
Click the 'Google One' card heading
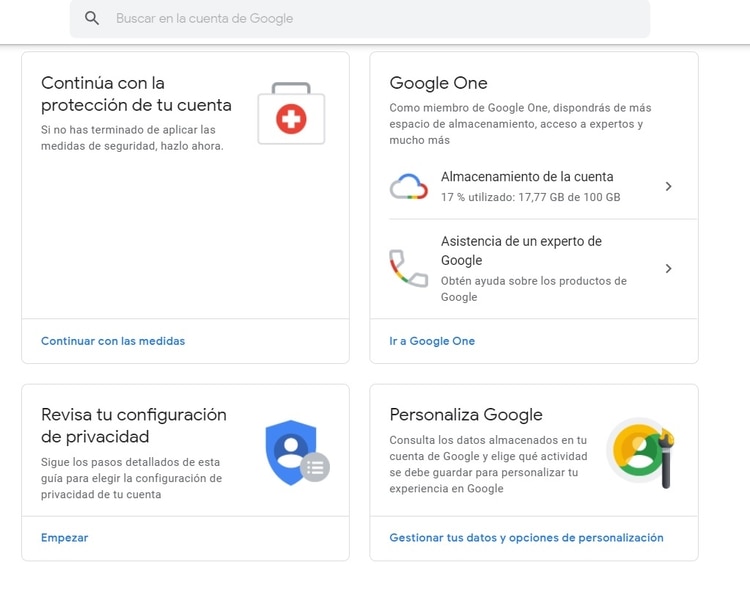tap(438, 83)
